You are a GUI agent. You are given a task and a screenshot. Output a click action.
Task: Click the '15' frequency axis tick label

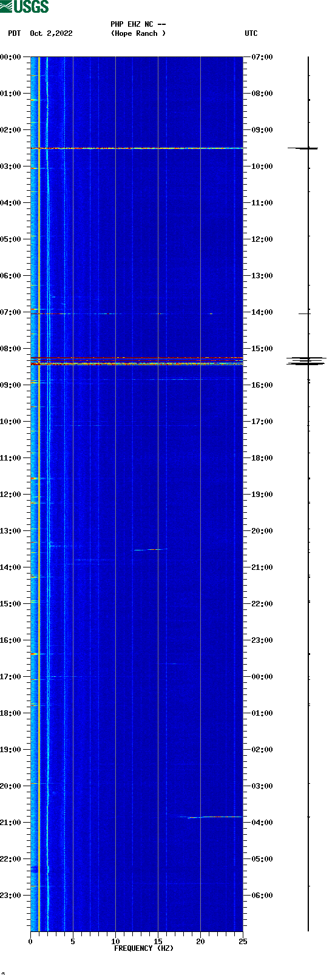tap(158, 942)
